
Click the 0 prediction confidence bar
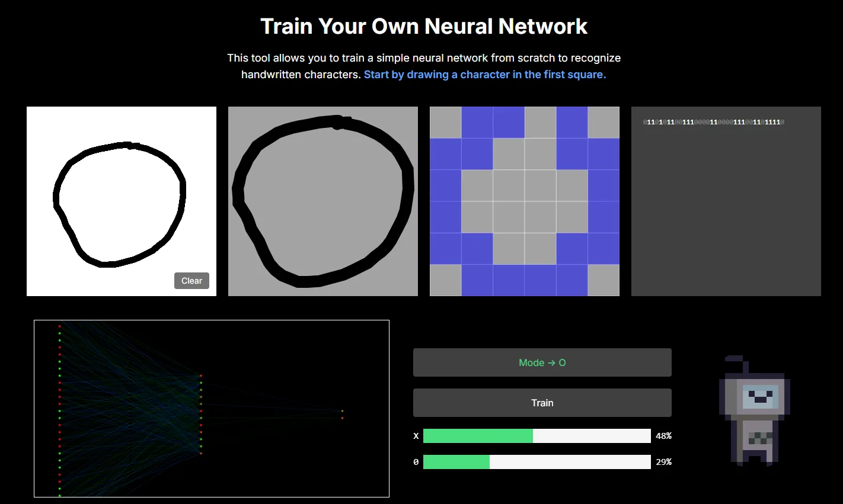(x=537, y=462)
